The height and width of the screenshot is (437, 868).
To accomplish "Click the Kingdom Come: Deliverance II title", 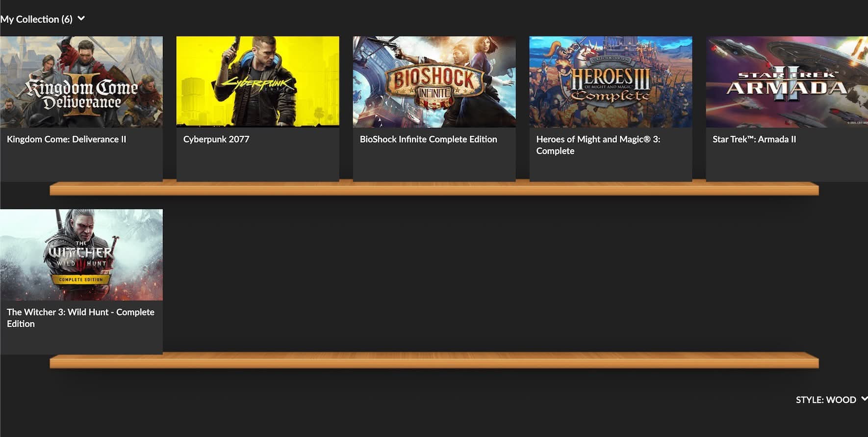I will coord(66,139).
